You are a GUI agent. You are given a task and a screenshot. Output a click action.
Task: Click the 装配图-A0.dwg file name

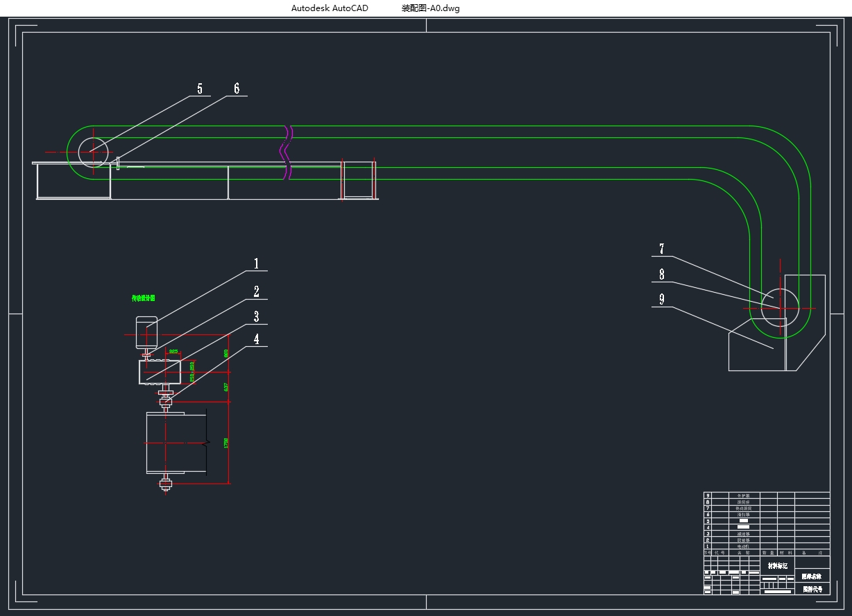pos(430,8)
